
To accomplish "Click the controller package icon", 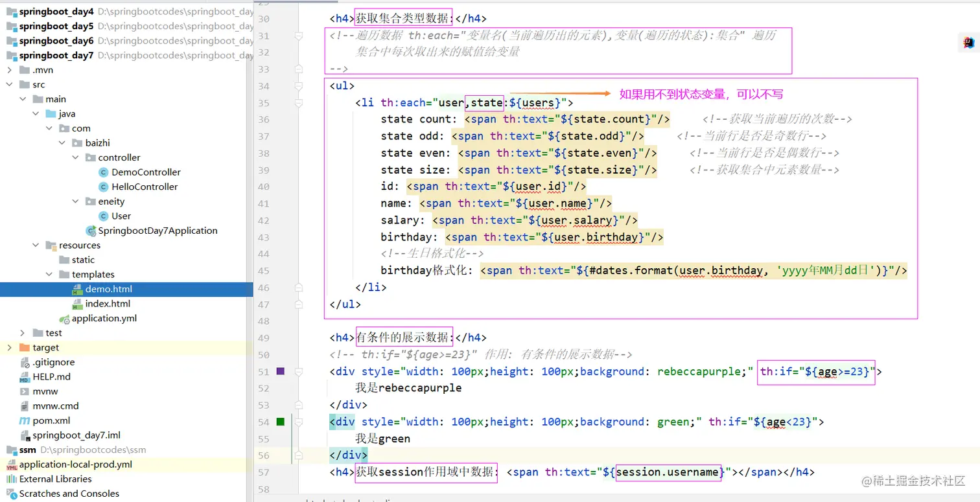I will [x=90, y=157].
